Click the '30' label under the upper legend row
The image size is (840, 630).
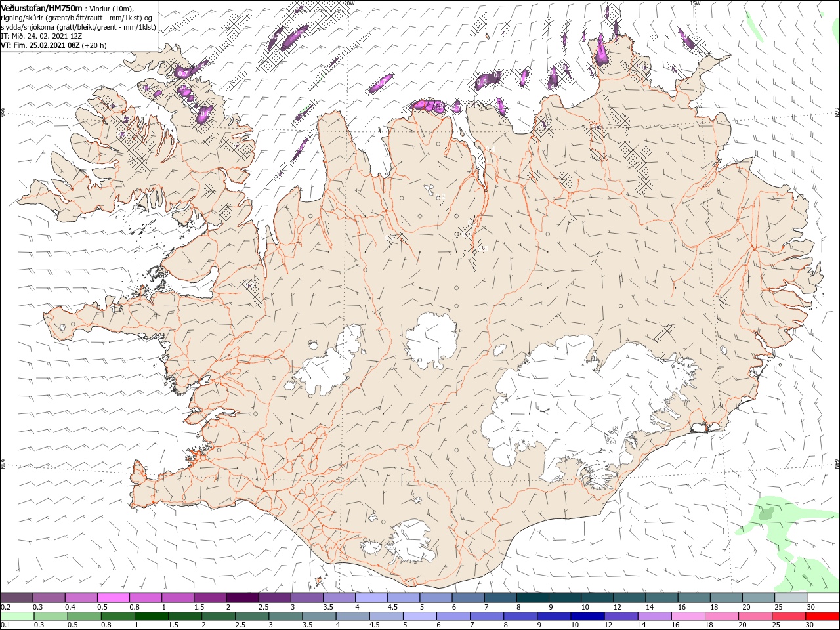[x=811, y=607]
